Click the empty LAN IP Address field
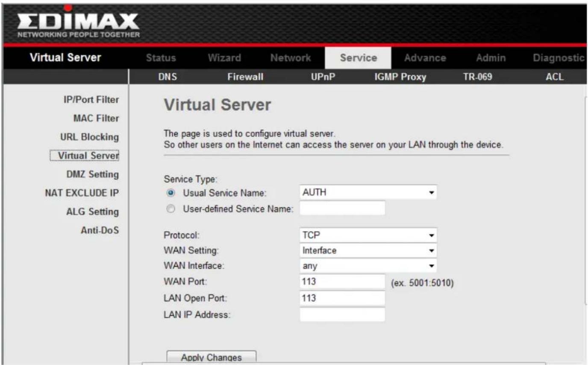Viewport: 588px width, 365px height. (x=342, y=315)
